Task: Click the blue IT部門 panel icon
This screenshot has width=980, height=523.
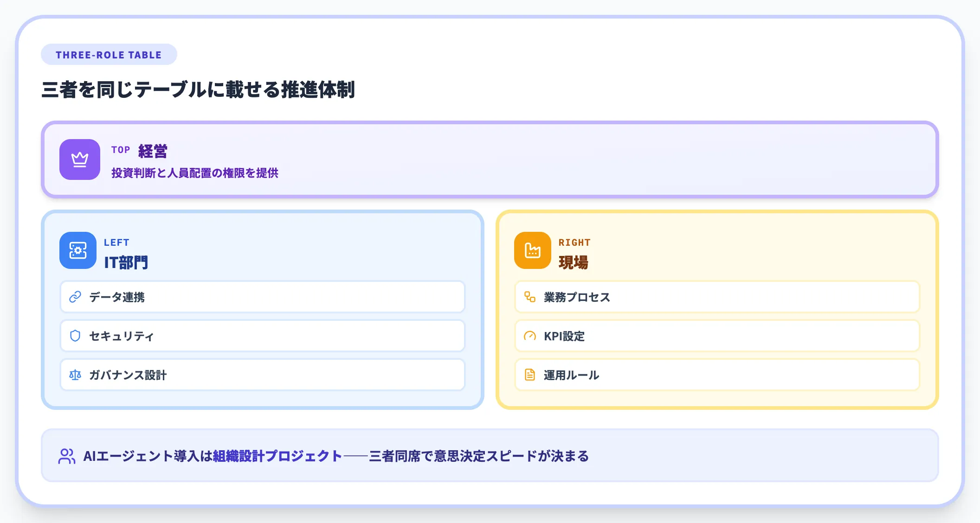Action: pos(77,250)
